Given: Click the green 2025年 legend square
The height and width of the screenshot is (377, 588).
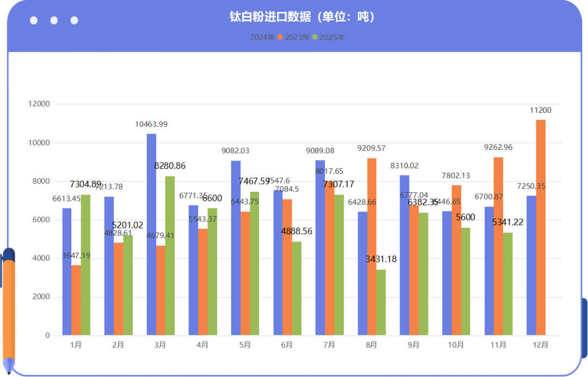Looking at the screenshot, I should coord(315,37).
